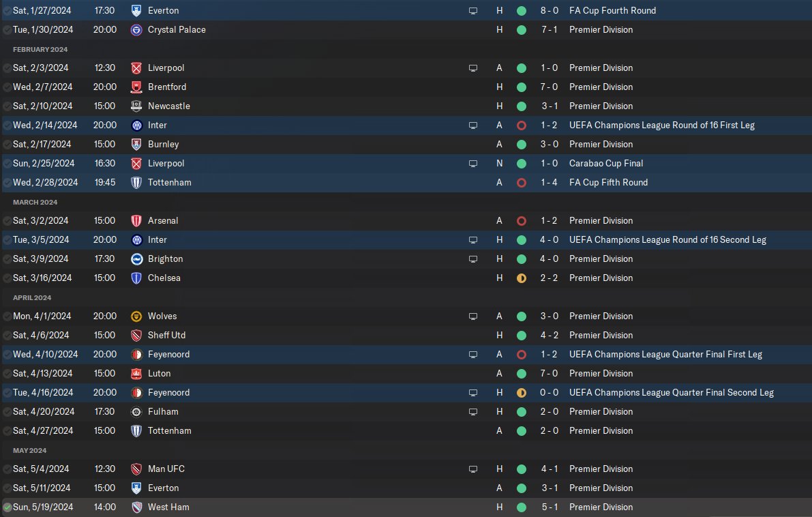Screen dimensions: 812x517
Task: Click the TV icon beside Brighton fixture
Action: 473,259
